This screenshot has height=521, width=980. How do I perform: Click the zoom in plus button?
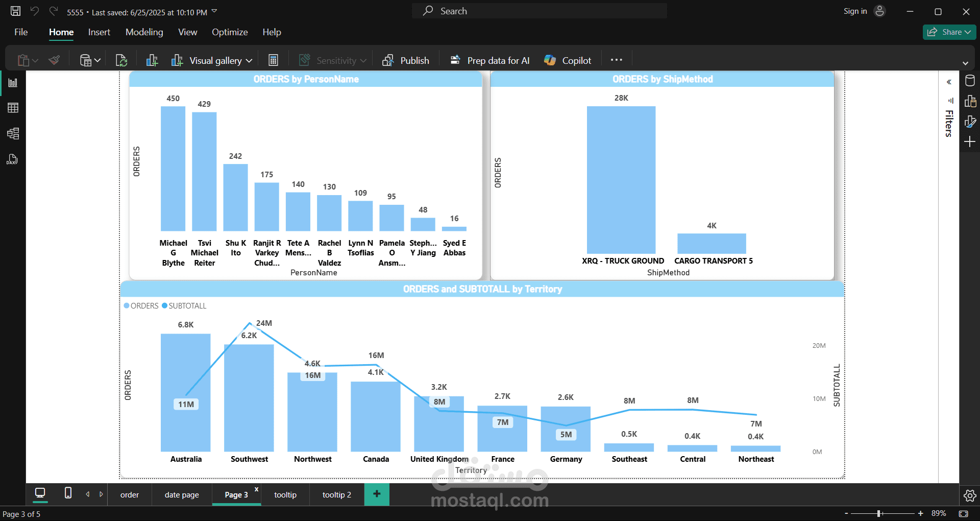click(920, 513)
